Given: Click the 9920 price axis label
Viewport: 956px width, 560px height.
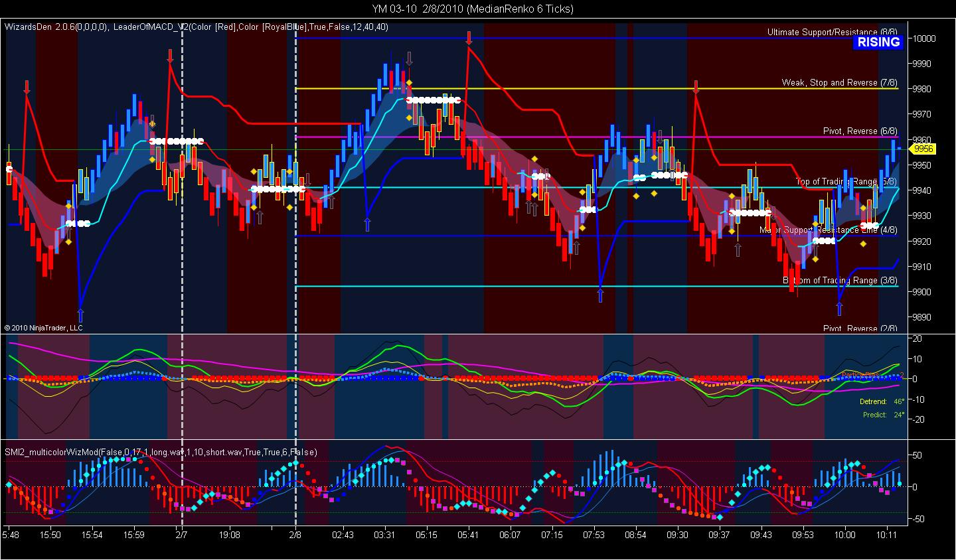Looking at the screenshot, I should [x=923, y=242].
